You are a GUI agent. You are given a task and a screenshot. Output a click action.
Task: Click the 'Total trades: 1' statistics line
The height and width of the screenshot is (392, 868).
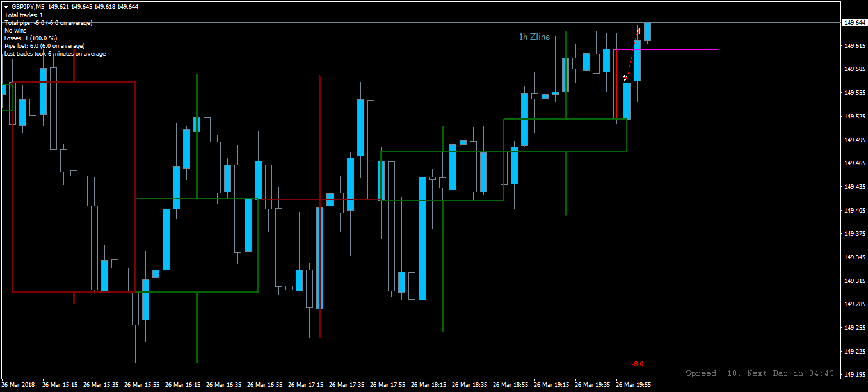coord(24,15)
